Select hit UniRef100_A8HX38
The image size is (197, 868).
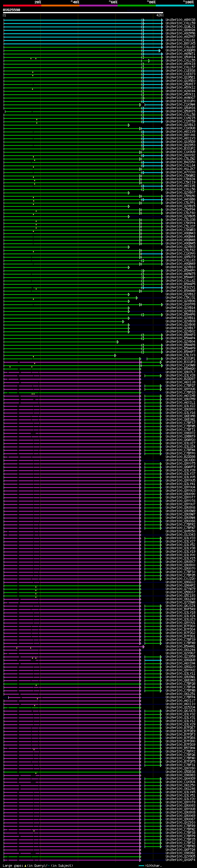180,20
